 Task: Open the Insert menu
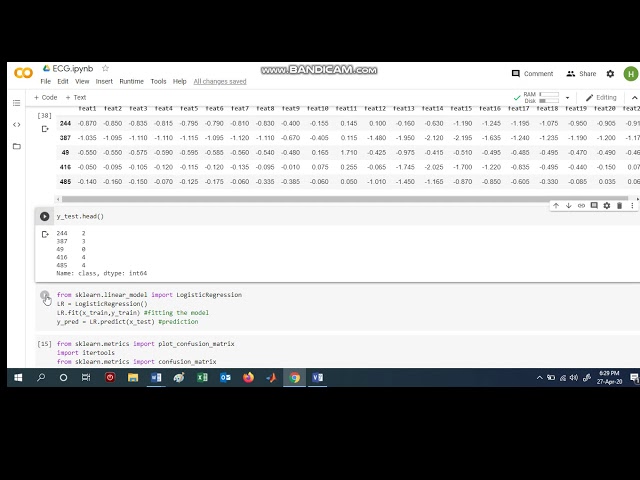click(104, 81)
